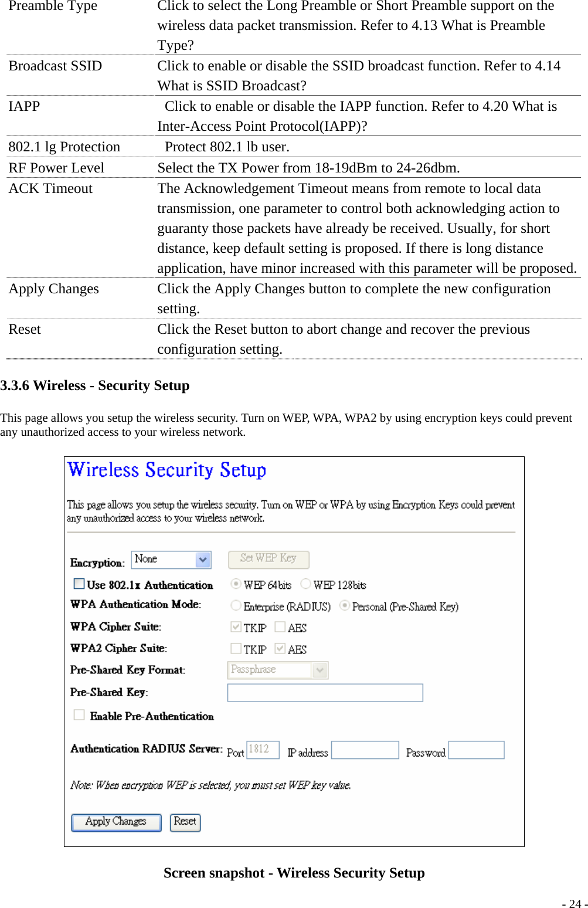Open the Encryption dropdown set to None
The image size is (588, 908).
click(171, 560)
